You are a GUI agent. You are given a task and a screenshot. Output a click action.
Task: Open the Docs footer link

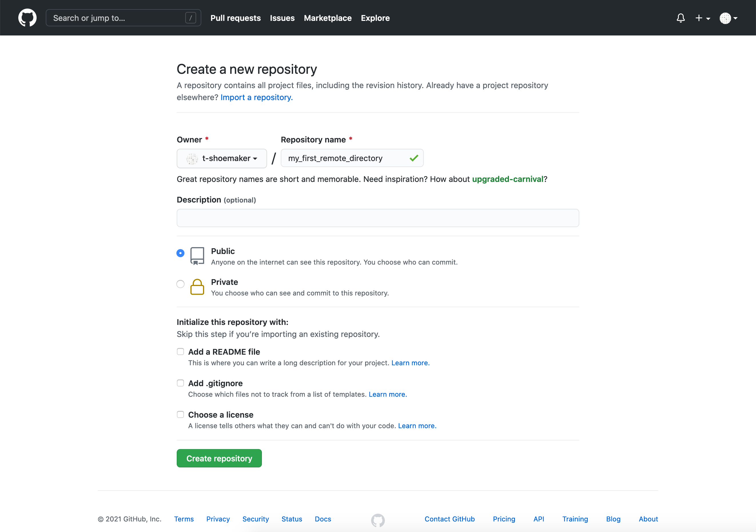pos(323,519)
